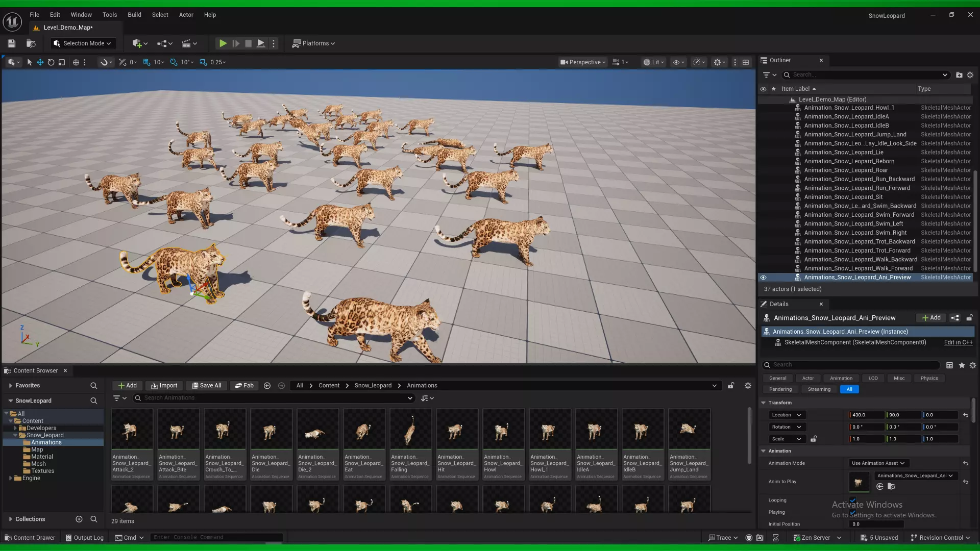This screenshot has height=551, width=980.
Task: Browse to the Anim to Play asset in the Content Browser
Action: tap(891, 487)
